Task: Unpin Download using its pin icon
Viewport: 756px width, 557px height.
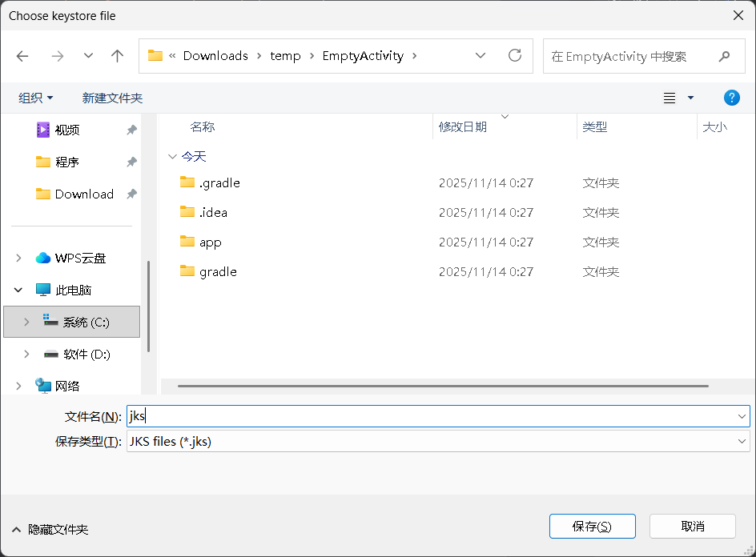Action: click(x=131, y=194)
